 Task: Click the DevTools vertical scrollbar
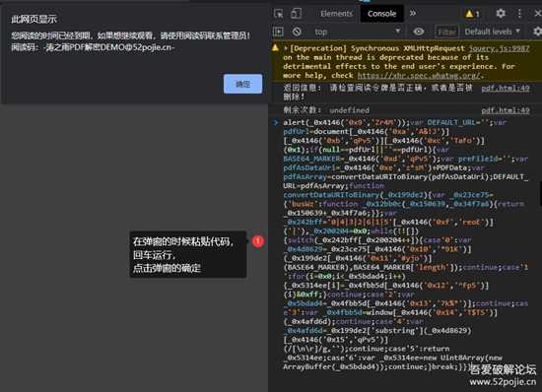(x=540, y=193)
